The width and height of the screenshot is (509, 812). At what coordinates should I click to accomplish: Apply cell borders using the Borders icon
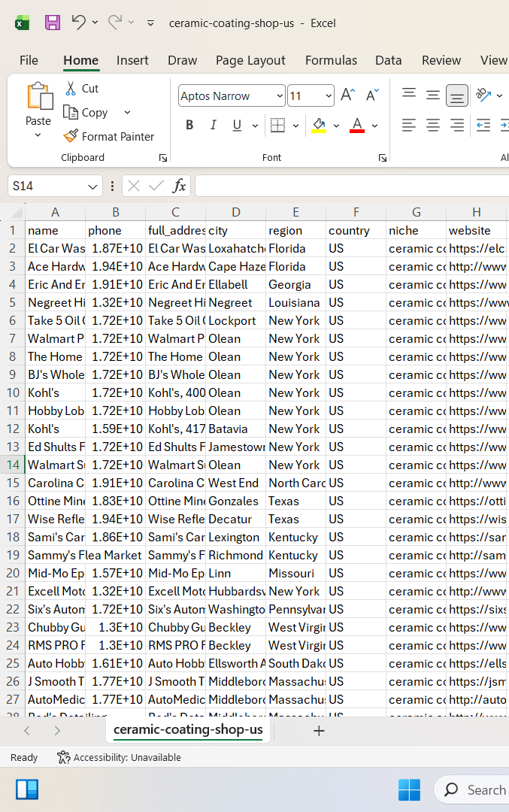coord(278,126)
